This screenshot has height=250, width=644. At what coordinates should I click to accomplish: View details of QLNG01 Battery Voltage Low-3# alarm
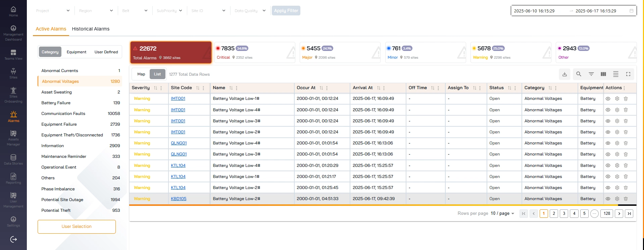(x=608, y=154)
